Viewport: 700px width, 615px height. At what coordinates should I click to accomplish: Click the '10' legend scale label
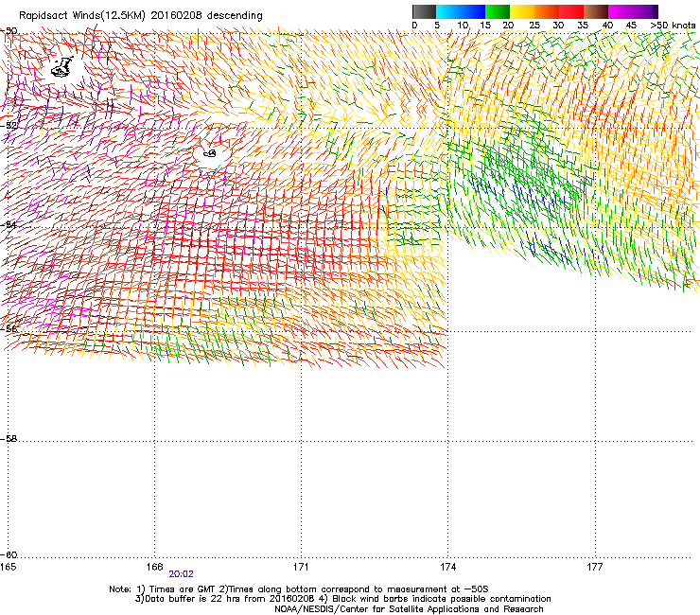[x=463, y=26]
